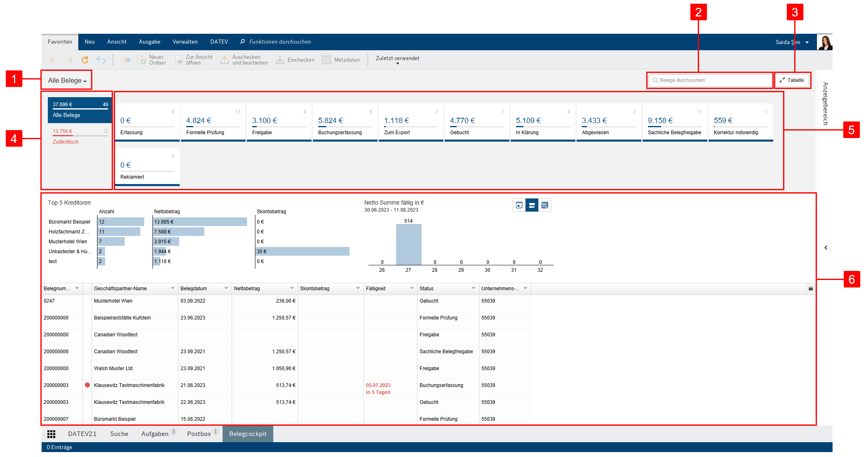
Task: Open the Saida Şen user menu
Action: click(x=792, y=42)
